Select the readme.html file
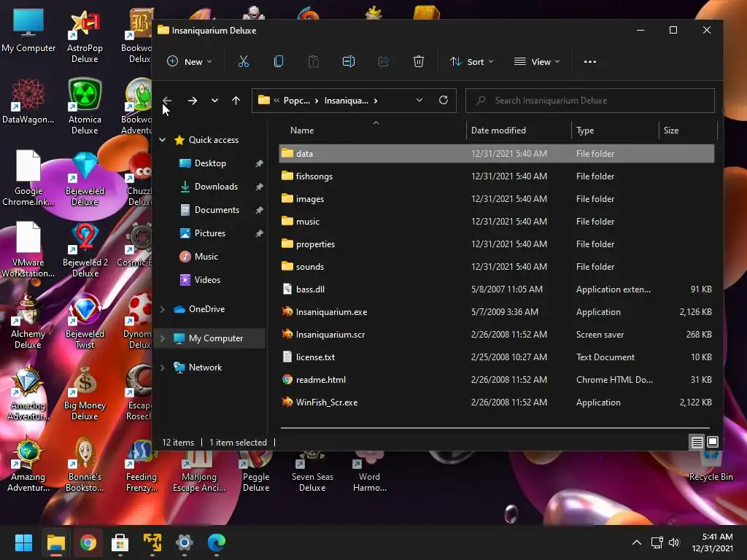 click(x=496, y=379)
